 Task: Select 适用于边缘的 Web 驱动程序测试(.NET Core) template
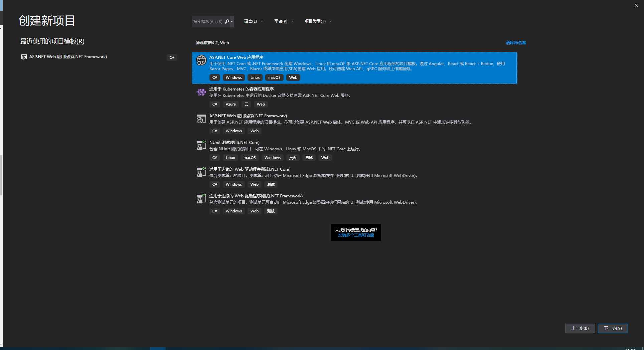pos(354,177)
